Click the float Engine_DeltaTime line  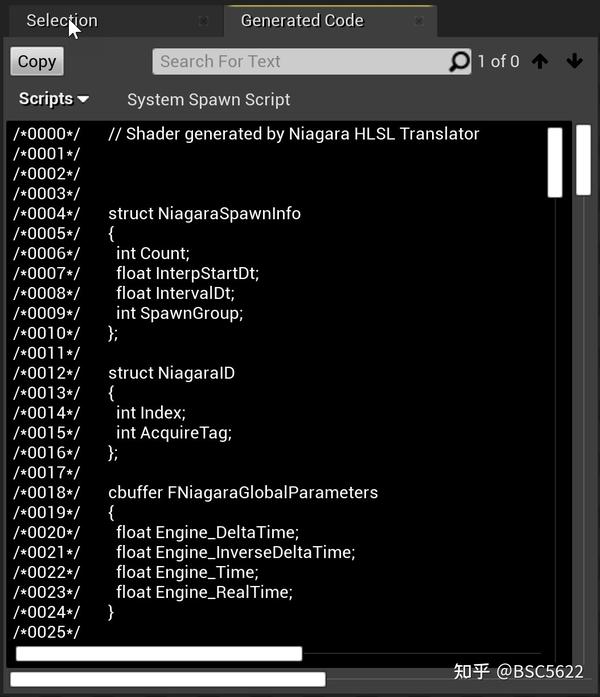tap(207, 532)
